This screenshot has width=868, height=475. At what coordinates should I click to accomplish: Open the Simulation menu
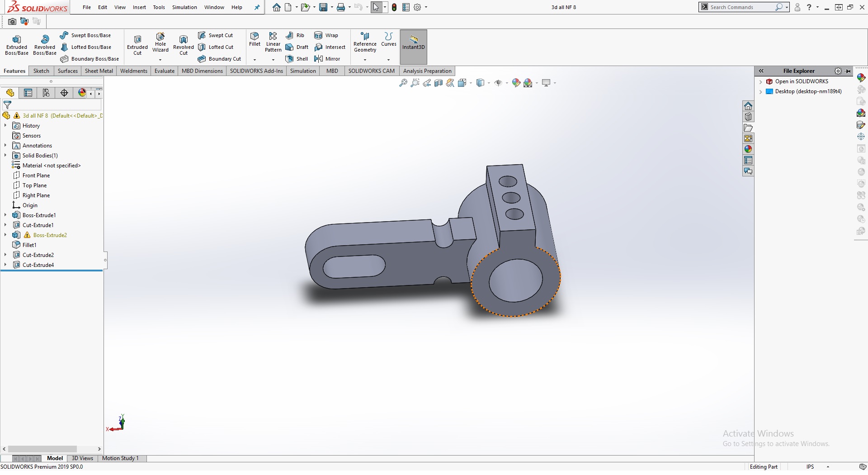point(184,7)
